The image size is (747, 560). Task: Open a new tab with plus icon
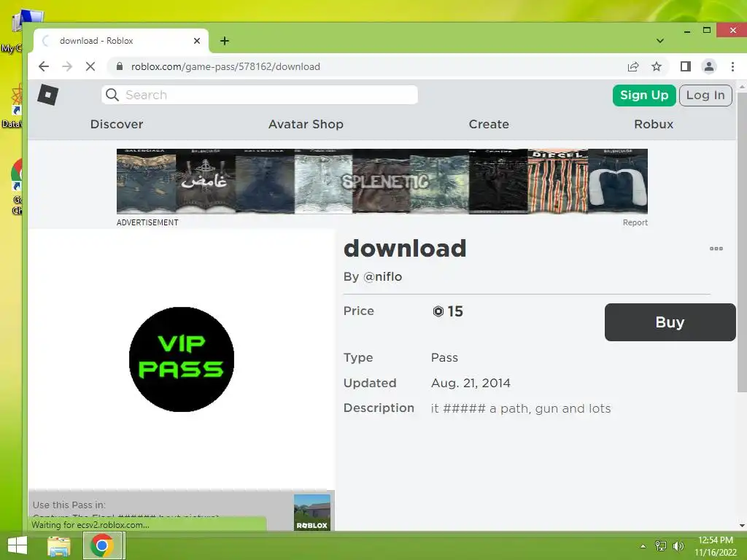pyautogui.click(x=225, y=41)
